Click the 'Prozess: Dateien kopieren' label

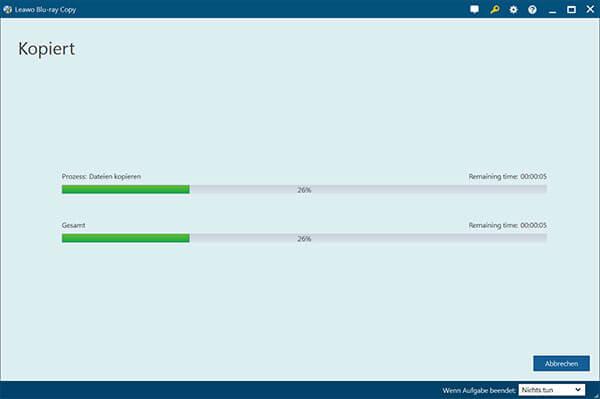click(x=101, y=176)
